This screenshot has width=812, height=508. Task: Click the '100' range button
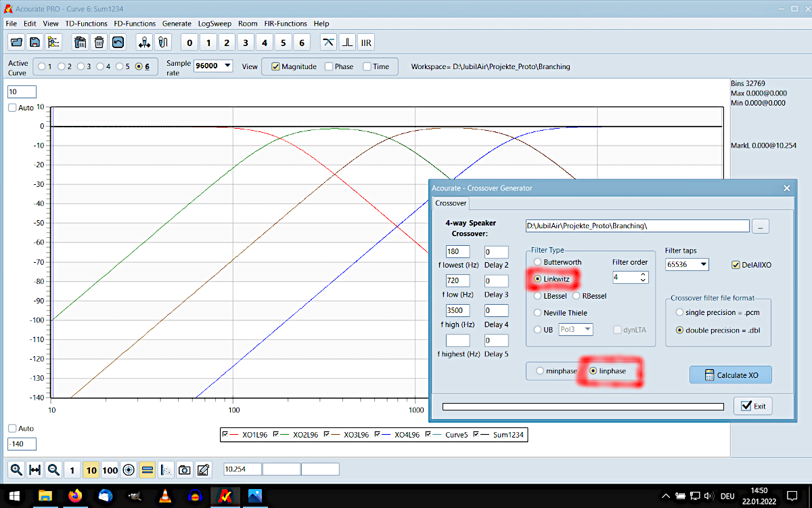(110, 469)
